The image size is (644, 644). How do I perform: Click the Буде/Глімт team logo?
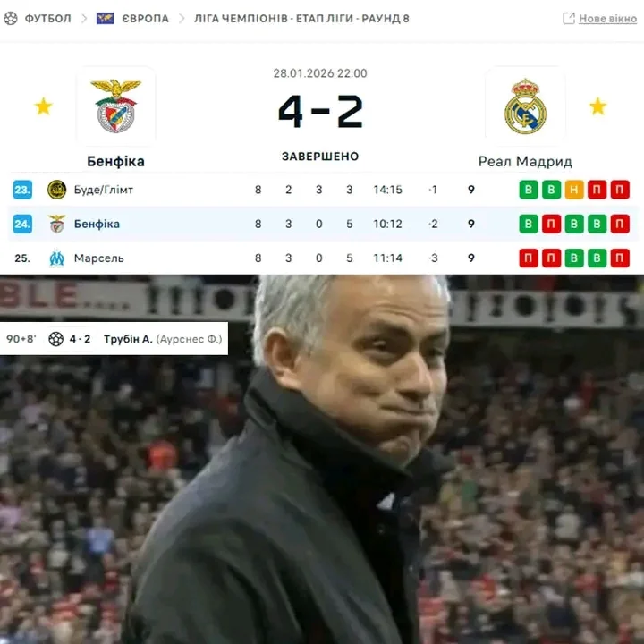click(x=56, y=190)
